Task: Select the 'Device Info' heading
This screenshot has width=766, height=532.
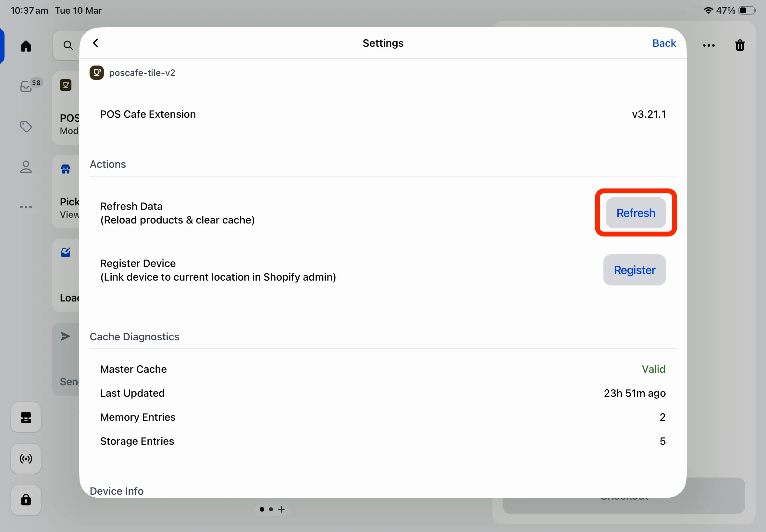Action: 117,491
